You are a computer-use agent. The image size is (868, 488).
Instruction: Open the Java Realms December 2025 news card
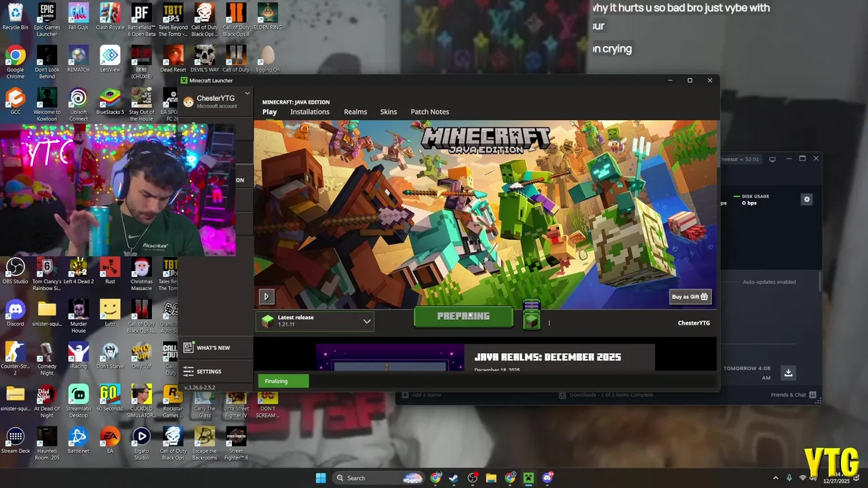point(485,357)
